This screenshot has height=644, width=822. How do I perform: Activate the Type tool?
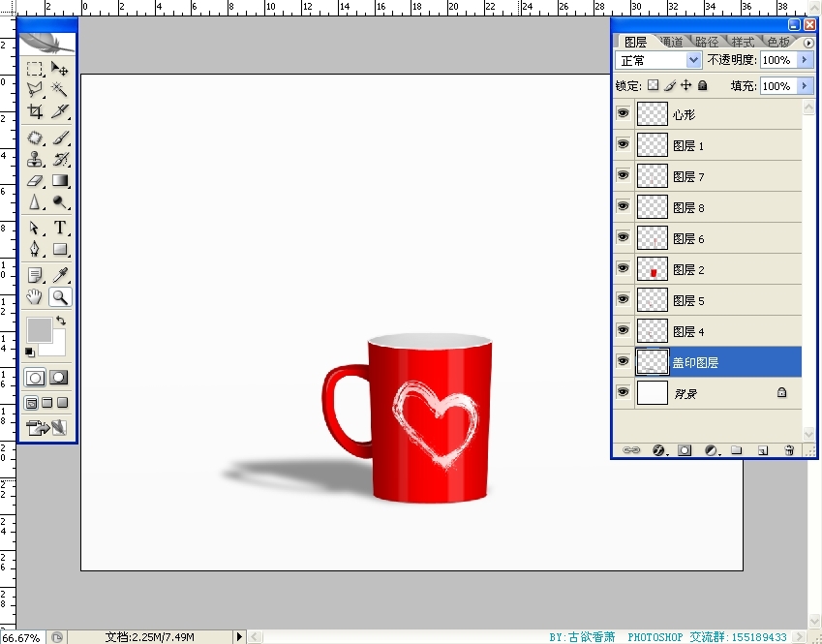pyautogui.click(x=60, y=228)
